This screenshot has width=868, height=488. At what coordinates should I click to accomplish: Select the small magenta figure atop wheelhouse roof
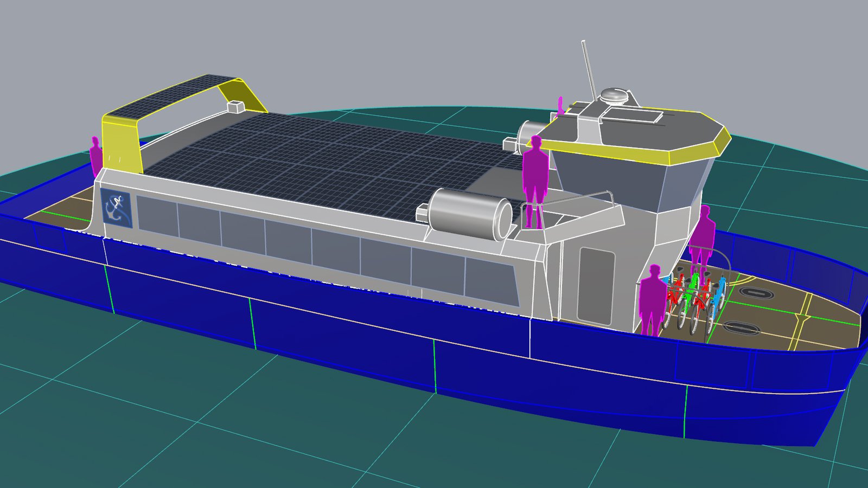click(x=560, y=106)
